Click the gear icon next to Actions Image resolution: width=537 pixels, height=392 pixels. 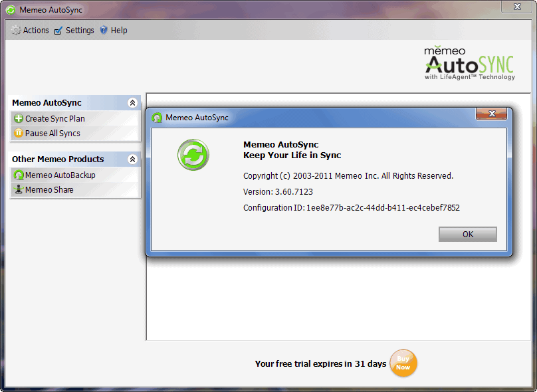click(x=15, y=30)
